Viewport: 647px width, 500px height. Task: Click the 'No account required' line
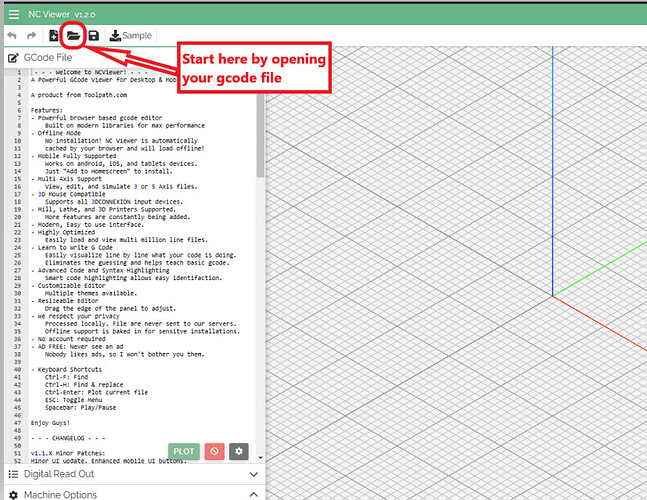68,339
